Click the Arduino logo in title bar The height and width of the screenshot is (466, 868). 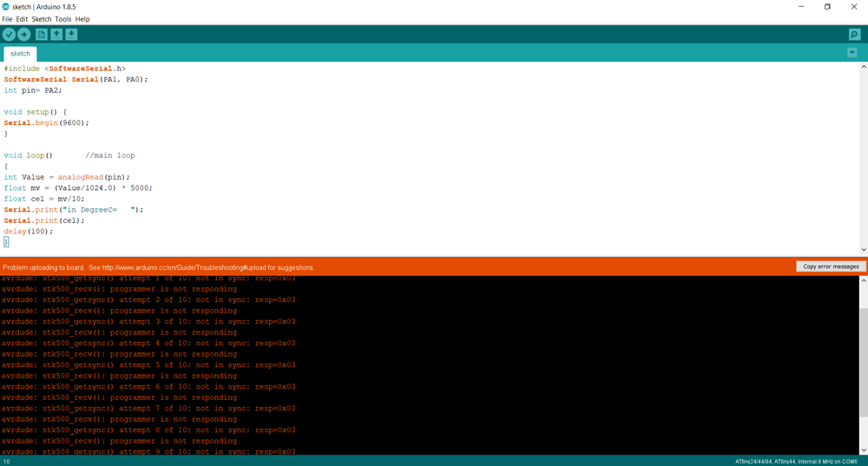(x=5, y=7)
